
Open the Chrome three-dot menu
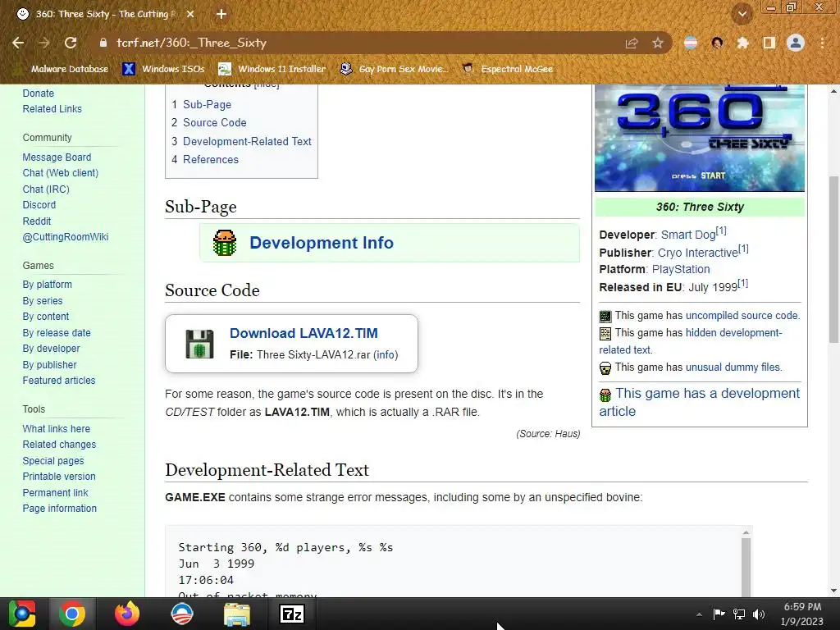click(822, 43)
